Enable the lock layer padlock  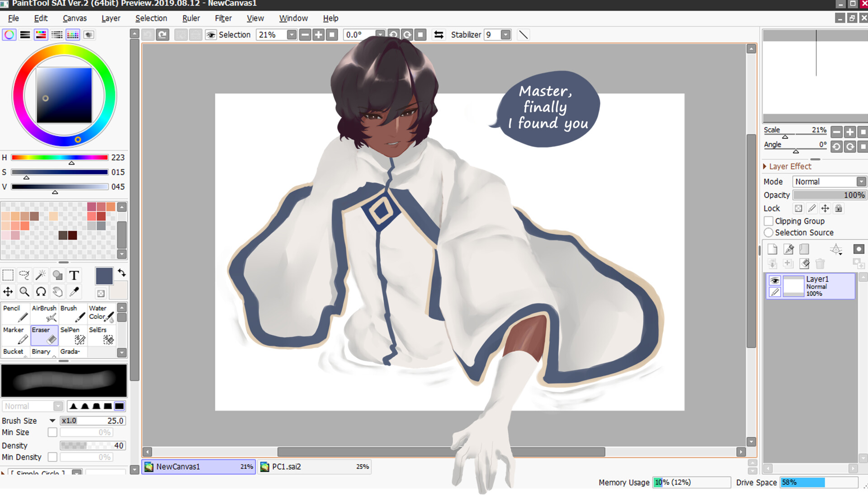839,208
